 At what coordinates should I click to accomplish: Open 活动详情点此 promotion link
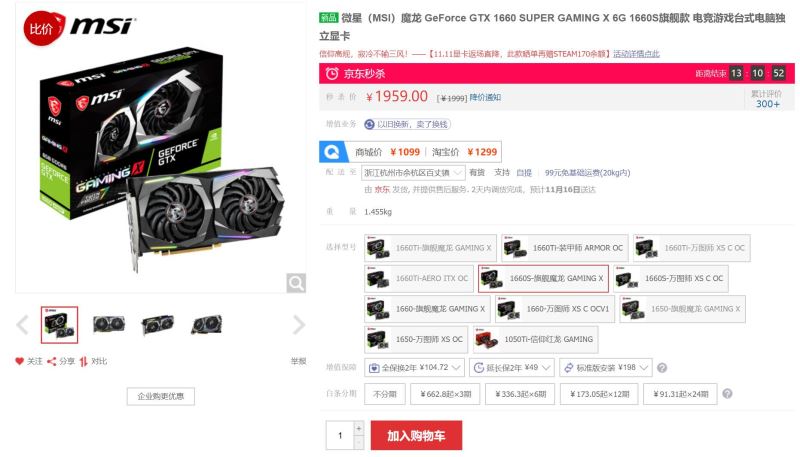coord(636,54)
